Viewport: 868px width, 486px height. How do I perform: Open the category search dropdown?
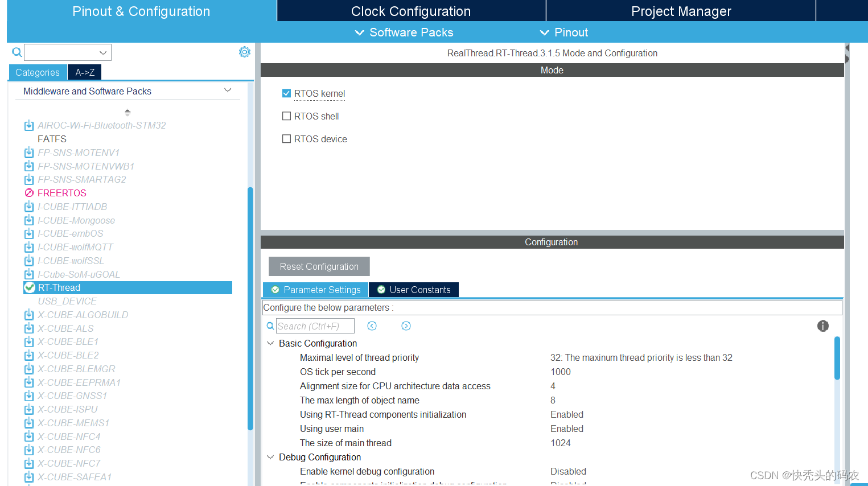(103, 52)
